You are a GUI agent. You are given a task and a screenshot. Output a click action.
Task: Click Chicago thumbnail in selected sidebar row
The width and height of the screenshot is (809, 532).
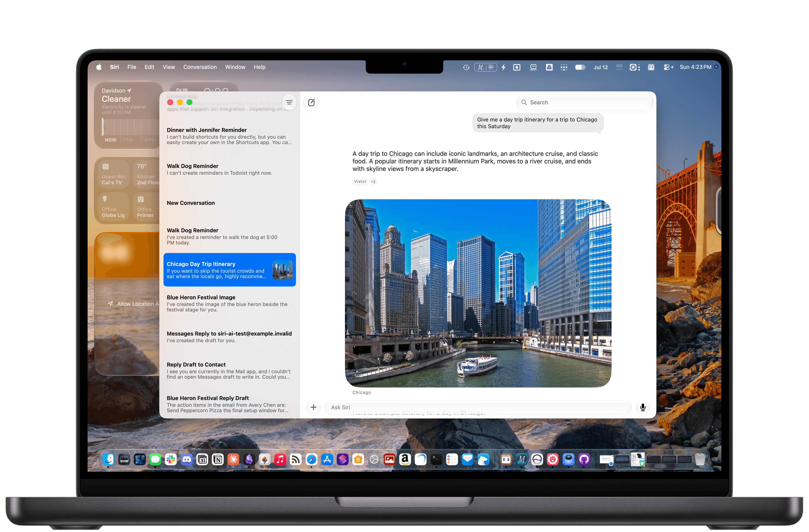tap(282, 270)
